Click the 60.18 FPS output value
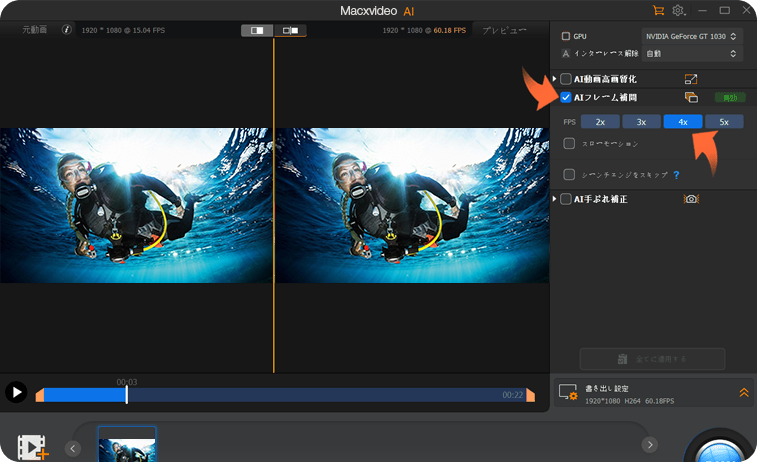757x462 pixels. (x=449, y=30)
